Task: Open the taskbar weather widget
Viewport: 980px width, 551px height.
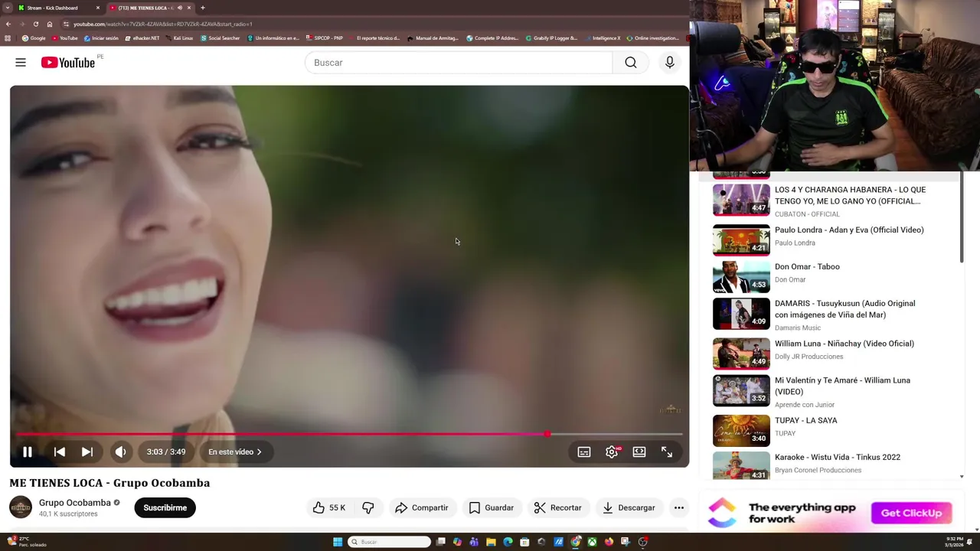Action: tap(27, 542)
